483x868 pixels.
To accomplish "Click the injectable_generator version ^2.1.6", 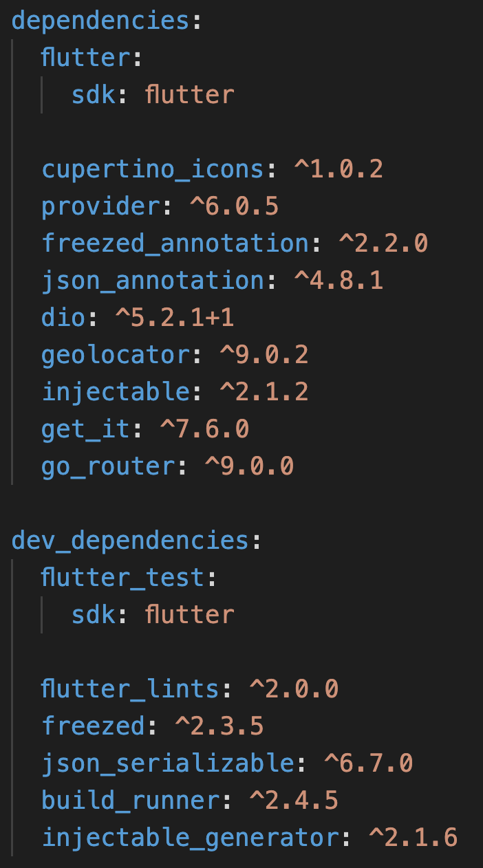I will [413, 838].
